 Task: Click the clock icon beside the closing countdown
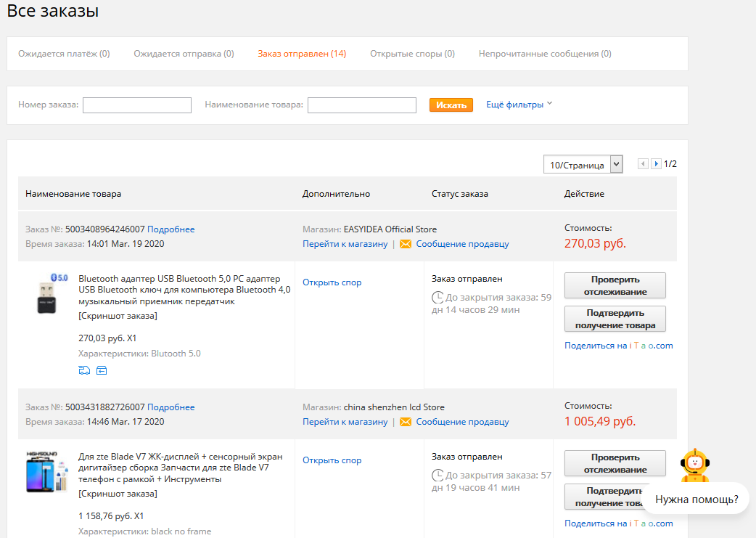439,297
